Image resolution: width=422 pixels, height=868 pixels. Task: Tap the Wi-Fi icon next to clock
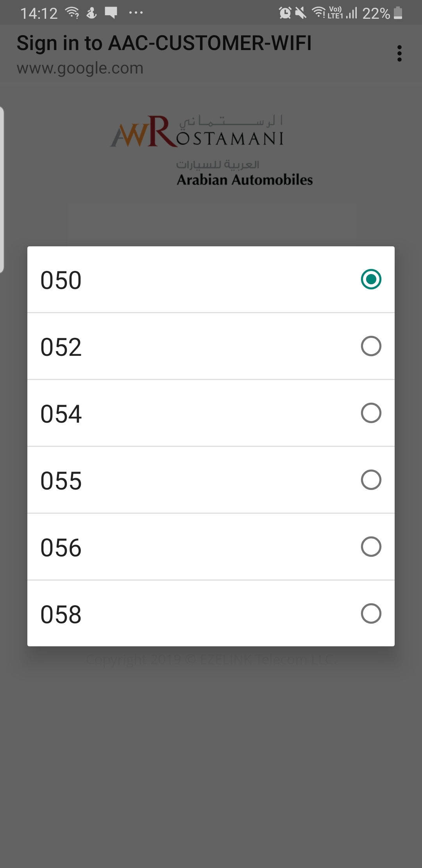tap(72, 13)
